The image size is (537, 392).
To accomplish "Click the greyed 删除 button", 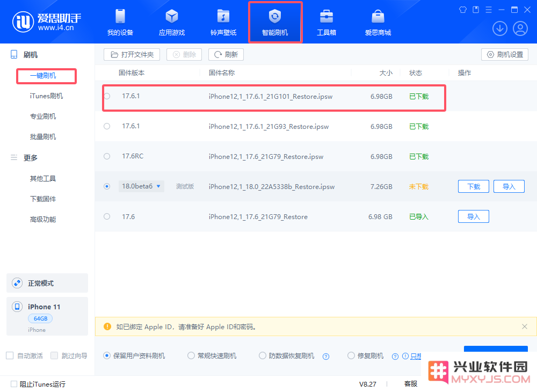I will (x=184, y=54).
